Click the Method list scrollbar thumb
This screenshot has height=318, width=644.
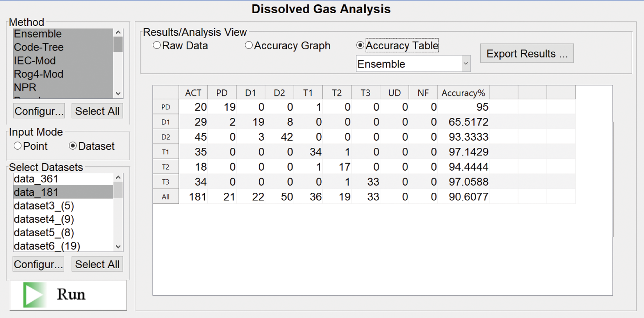coord(118,45)
